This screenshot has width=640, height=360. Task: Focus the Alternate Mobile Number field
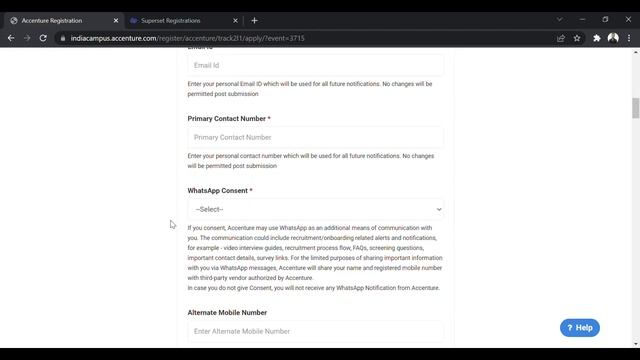316,331
